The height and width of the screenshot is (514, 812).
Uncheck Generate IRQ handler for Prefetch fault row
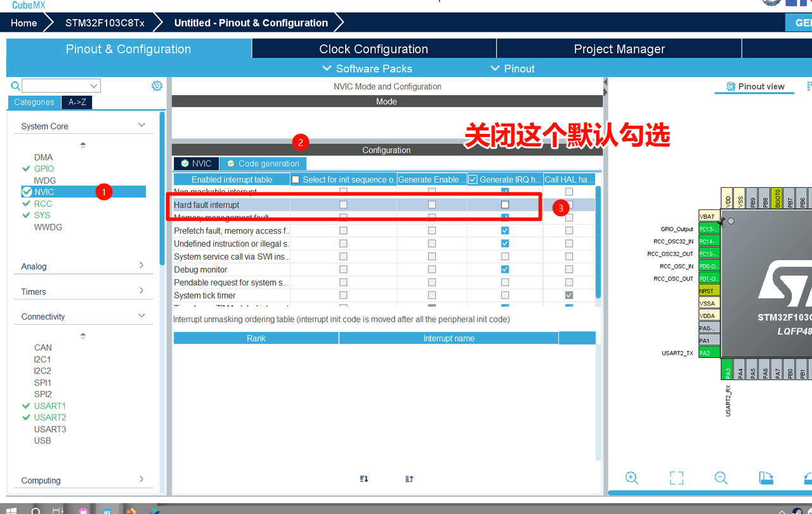(x=505, y=230)
